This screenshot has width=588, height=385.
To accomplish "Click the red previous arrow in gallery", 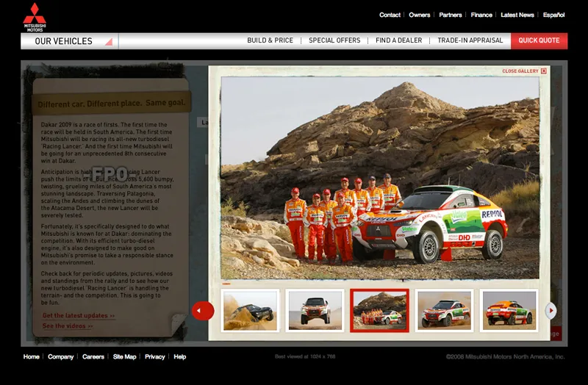I will click(x=202, y=311).
